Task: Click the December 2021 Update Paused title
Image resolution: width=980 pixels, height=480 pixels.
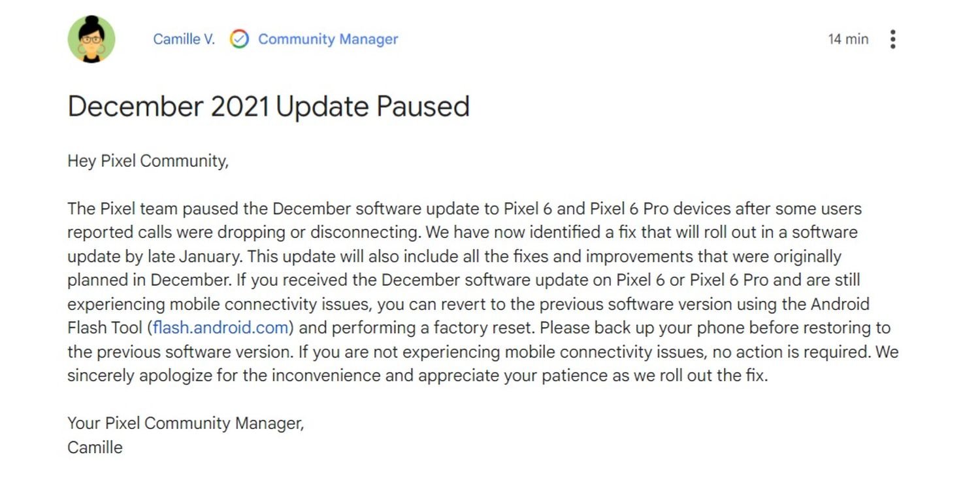Action: [269, 107]
